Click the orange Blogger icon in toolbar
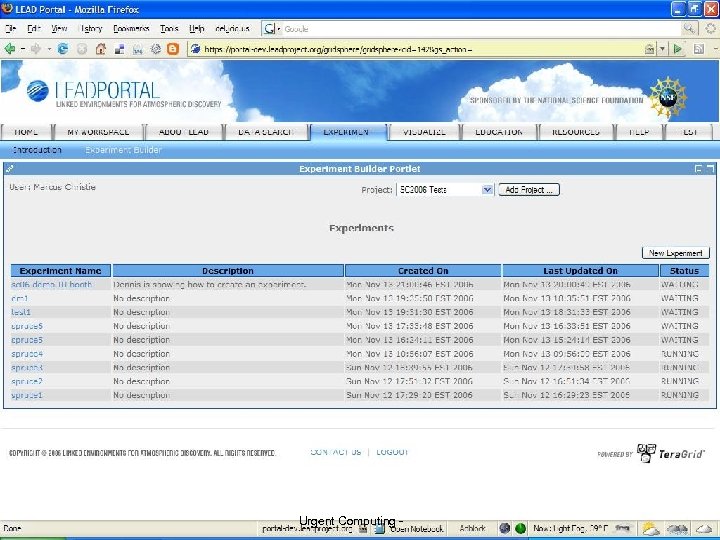The image size is (720, 540). (x=173, y=49)
